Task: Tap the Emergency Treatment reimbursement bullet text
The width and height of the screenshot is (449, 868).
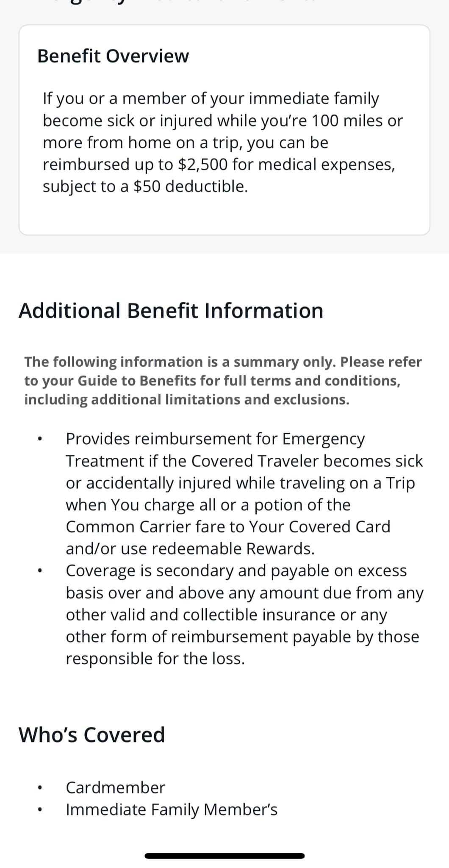Action: (x=244, y=493)
